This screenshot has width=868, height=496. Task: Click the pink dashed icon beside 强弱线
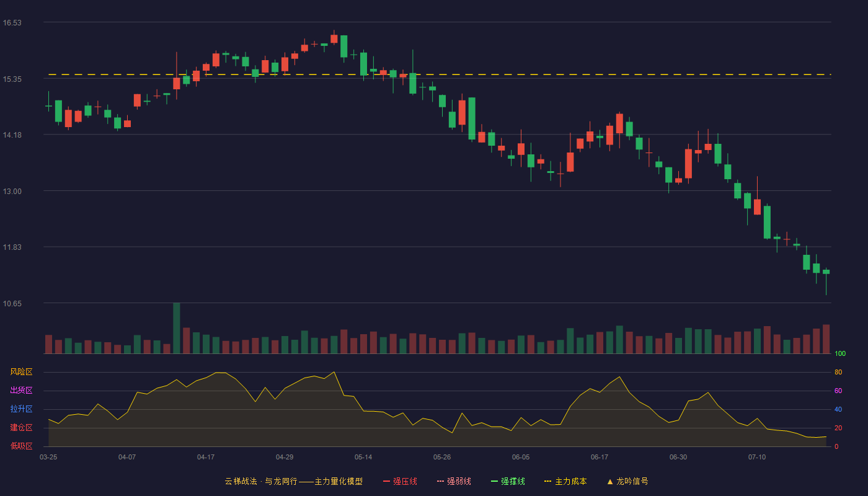click(x=441, y=481)
